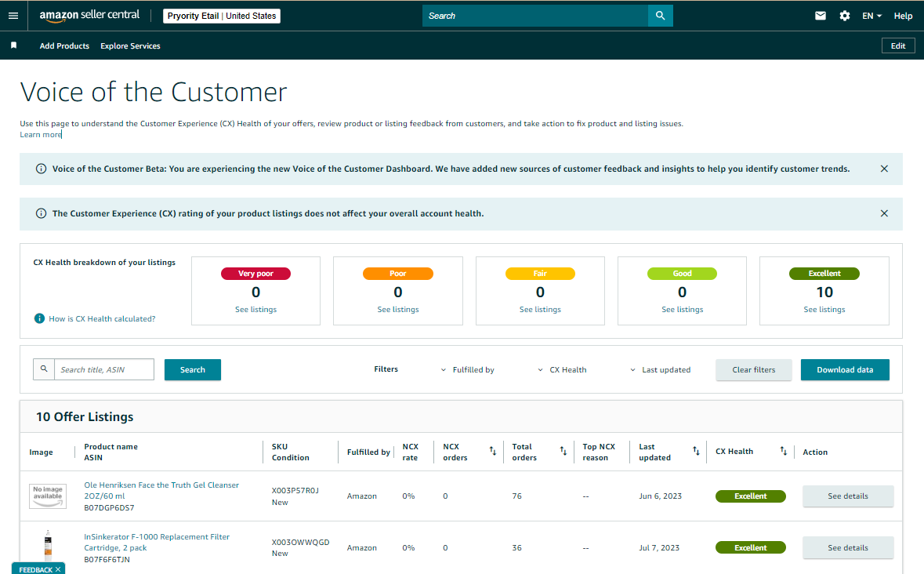Screen dimensions: 924x574
Task: Click the Jun 6, 2023 date cell
Action: pyautogui.click(x=660, y=496)
